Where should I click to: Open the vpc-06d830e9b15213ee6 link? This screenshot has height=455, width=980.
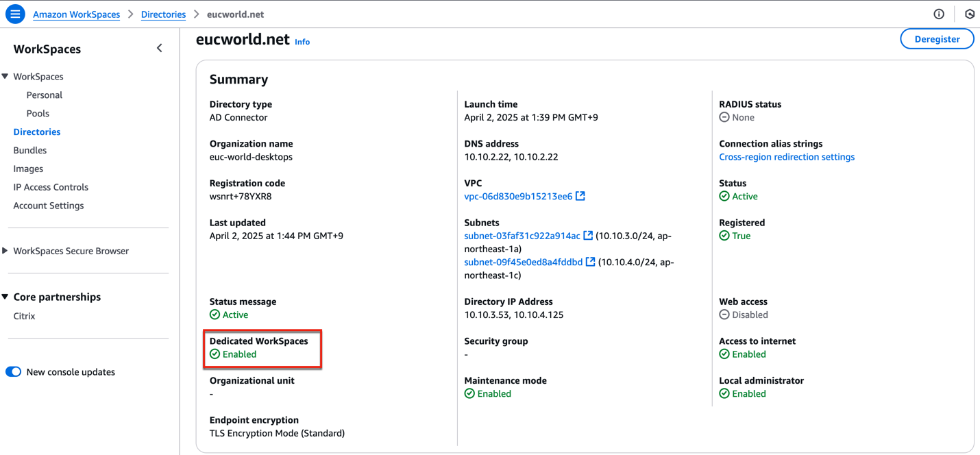[x=518, y=196]
